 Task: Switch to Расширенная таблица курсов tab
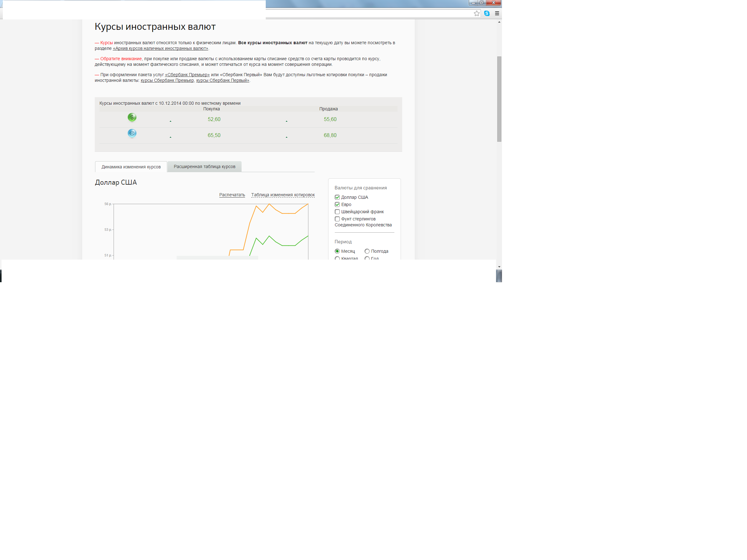pos(204,166)
